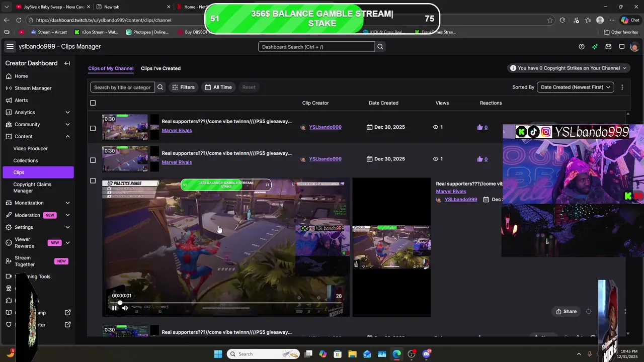The width and height of the screenshot is (644, 362).
Task: Open Microsoft Edge taskbar icon
Action: point(397,354)
